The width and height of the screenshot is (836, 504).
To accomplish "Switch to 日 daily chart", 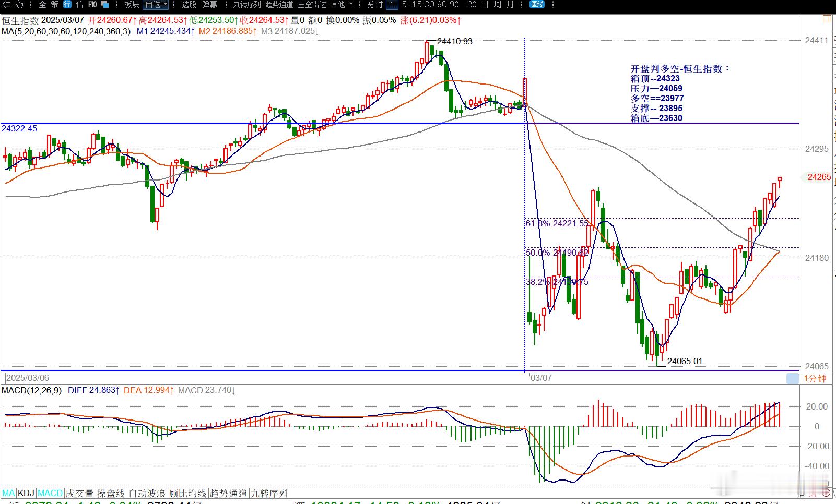I will point(485,5).
